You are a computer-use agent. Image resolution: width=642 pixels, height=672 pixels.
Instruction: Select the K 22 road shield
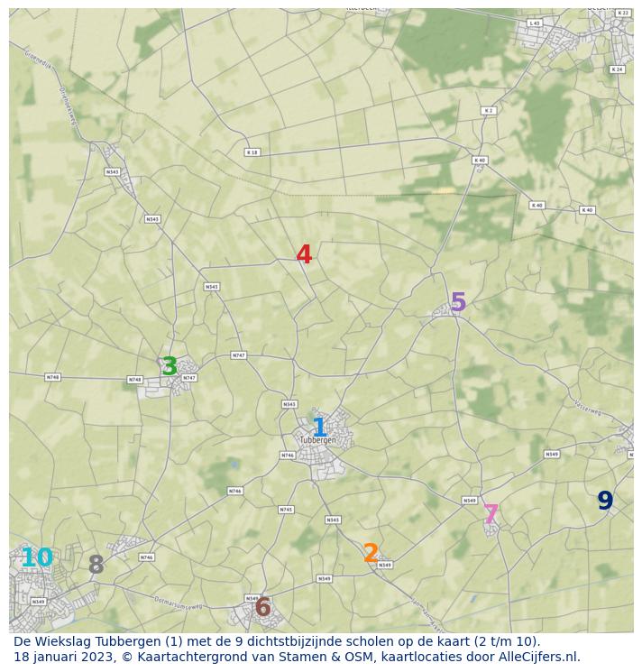pos(622,14)
